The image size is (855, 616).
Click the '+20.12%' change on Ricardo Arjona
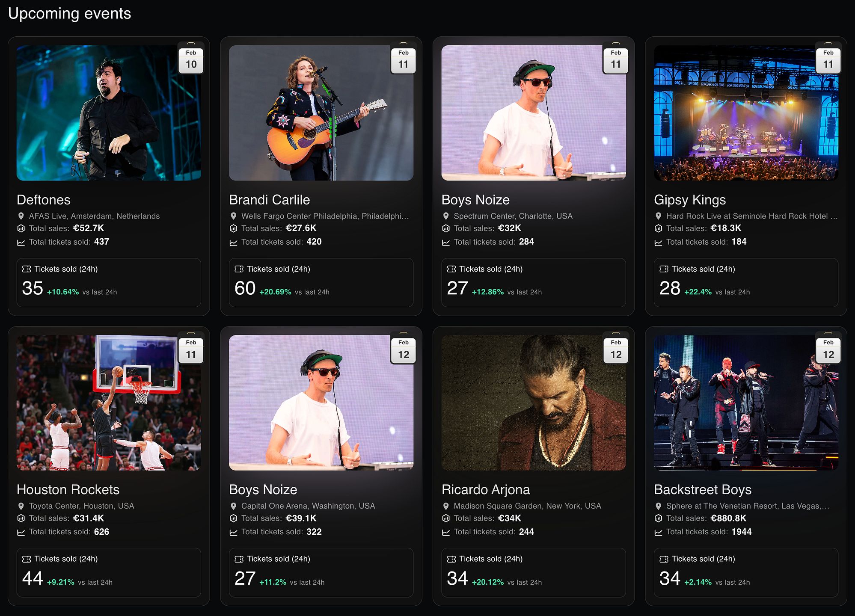(488, 582)
